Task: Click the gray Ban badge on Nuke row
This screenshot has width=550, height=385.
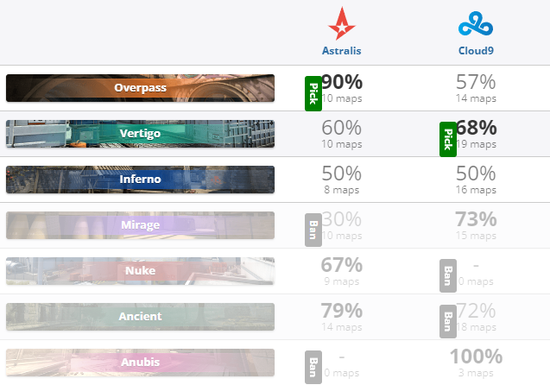Action: (x=448, y=276)
